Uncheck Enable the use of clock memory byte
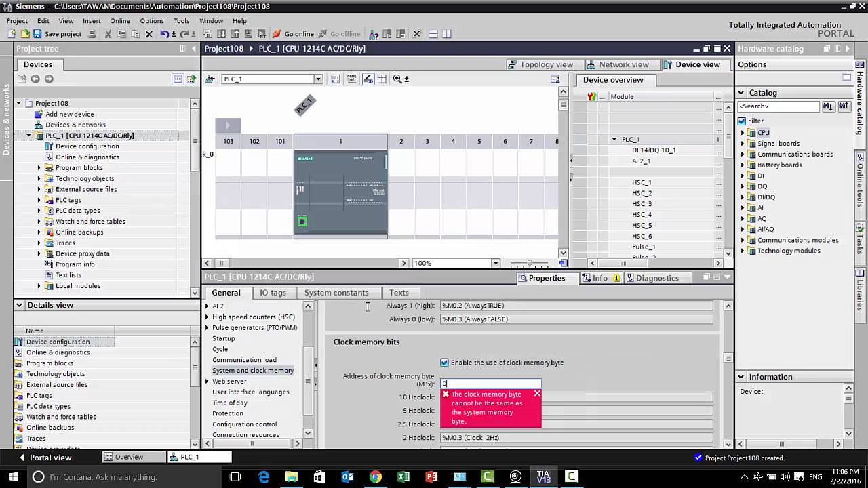The image size is (868, 488). (445, 363)
